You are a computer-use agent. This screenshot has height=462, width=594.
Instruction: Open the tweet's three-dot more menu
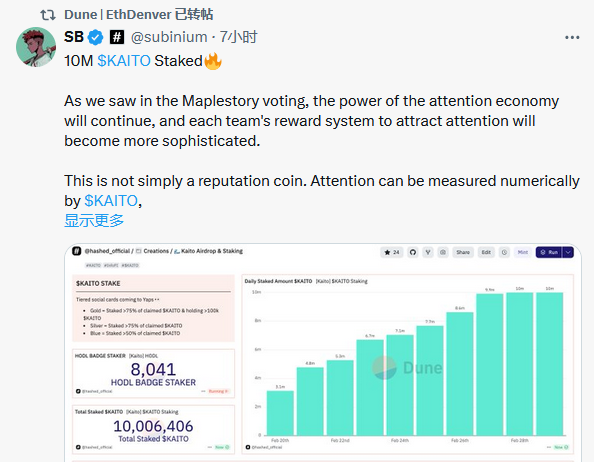[572, 37]
